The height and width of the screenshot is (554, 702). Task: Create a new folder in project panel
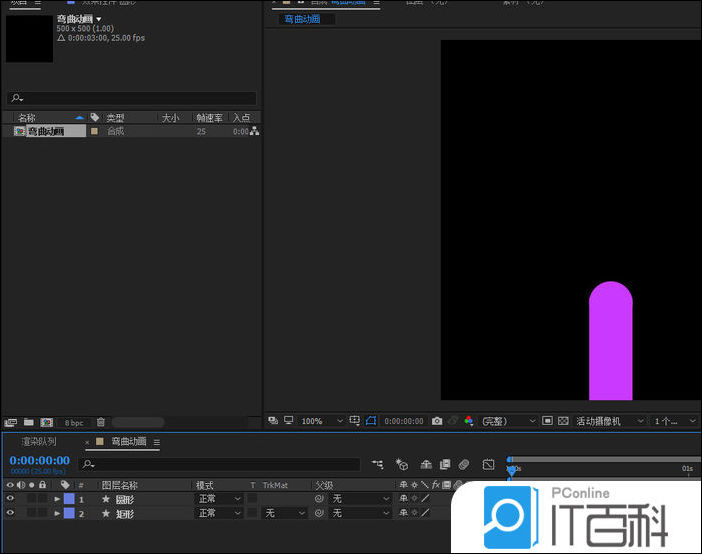click(28, 422)
